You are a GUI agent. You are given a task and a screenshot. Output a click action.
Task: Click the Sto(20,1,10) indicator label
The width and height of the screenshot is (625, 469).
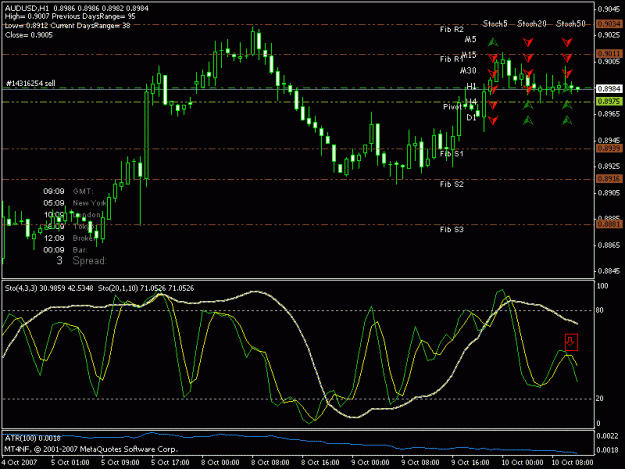(117, 288)
